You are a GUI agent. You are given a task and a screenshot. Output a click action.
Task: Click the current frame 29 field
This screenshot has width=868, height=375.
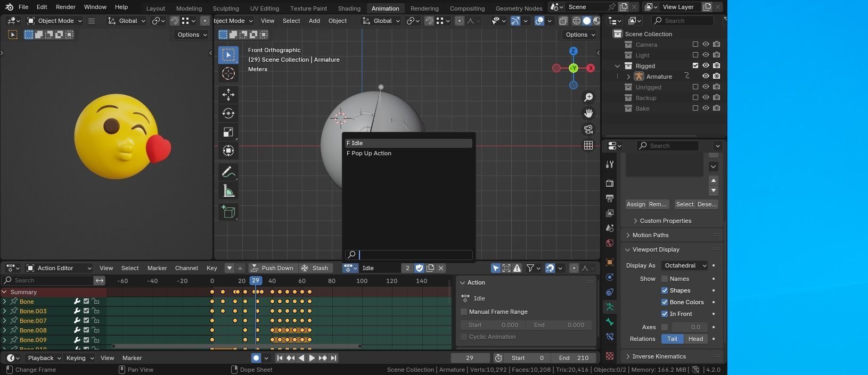[x=470, y=358]
